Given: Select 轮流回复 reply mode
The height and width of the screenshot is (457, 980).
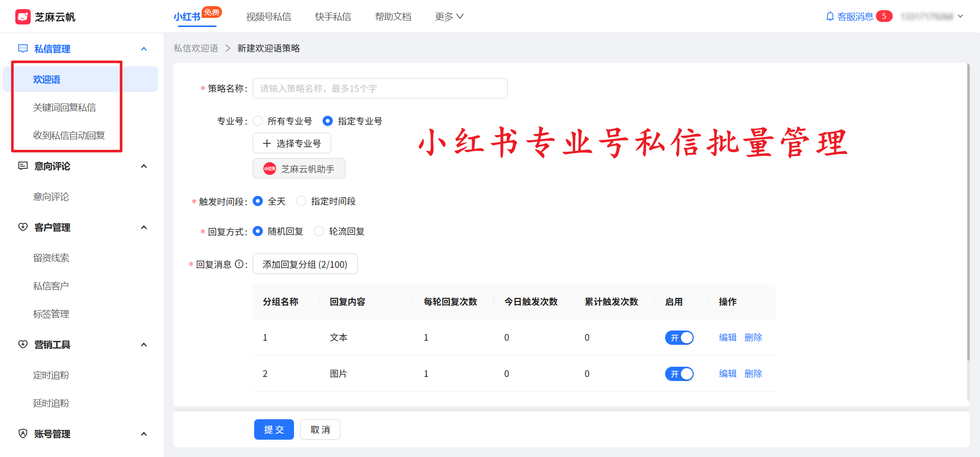Looking at the screenshot, I should [x=319, y=232].
